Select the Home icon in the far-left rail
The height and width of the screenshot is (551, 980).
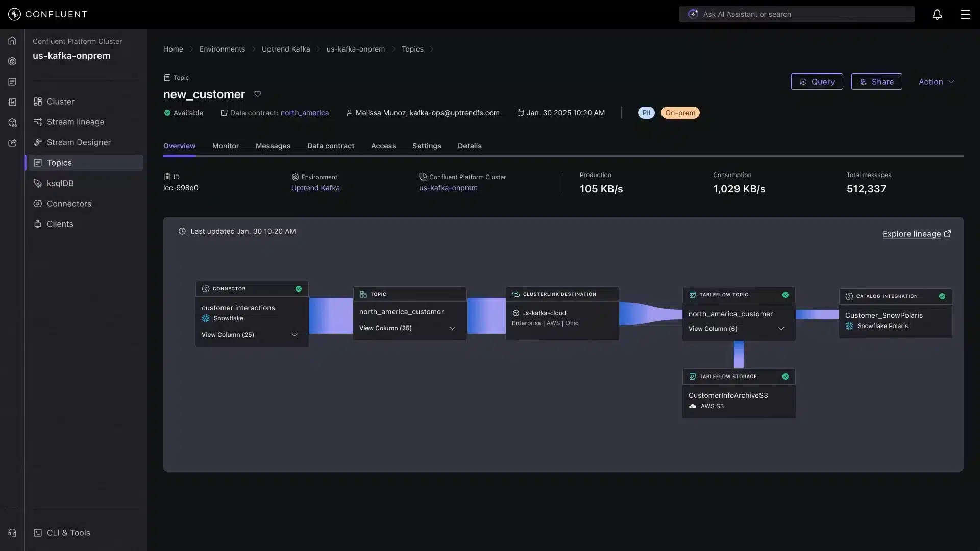pyautogui.click(x=12, y=41)
